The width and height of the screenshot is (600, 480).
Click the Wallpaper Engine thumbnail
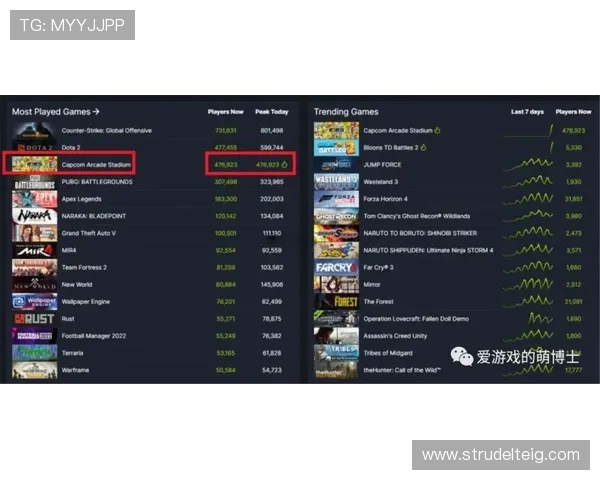34,301
